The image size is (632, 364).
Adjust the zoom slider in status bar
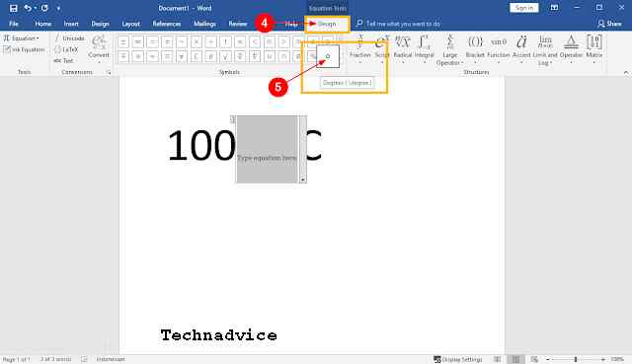(x=576, y=359)
